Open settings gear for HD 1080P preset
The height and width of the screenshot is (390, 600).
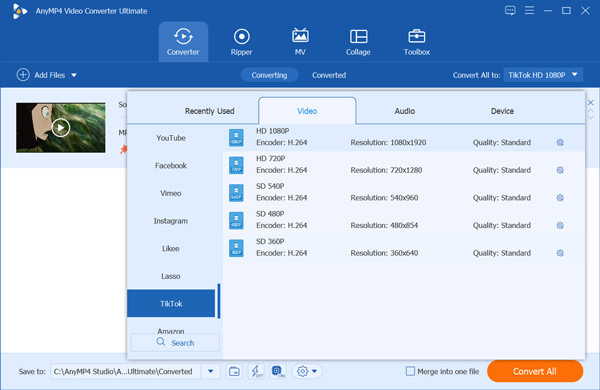pos(560,142)
